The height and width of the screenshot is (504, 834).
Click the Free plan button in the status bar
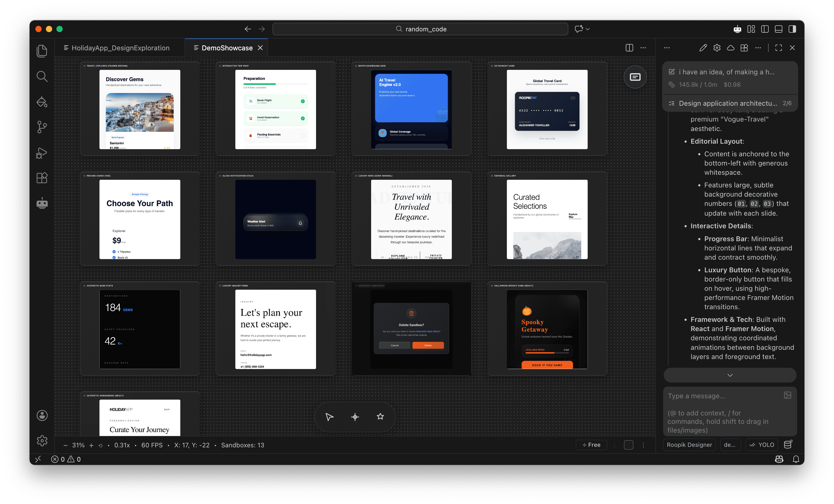[x=591, y=445]
